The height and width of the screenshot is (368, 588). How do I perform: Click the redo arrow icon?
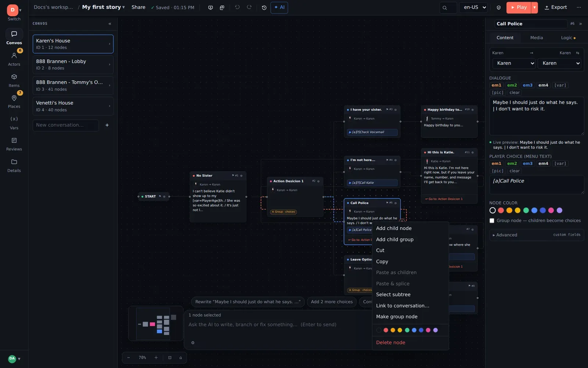[x=249, y=7]
